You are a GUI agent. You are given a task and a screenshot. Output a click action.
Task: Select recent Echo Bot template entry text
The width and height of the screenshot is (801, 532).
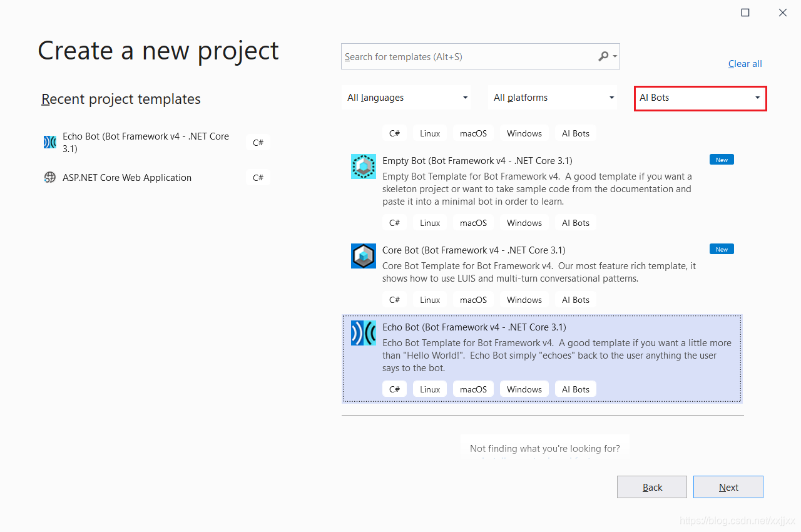click(x=146, y=142)
